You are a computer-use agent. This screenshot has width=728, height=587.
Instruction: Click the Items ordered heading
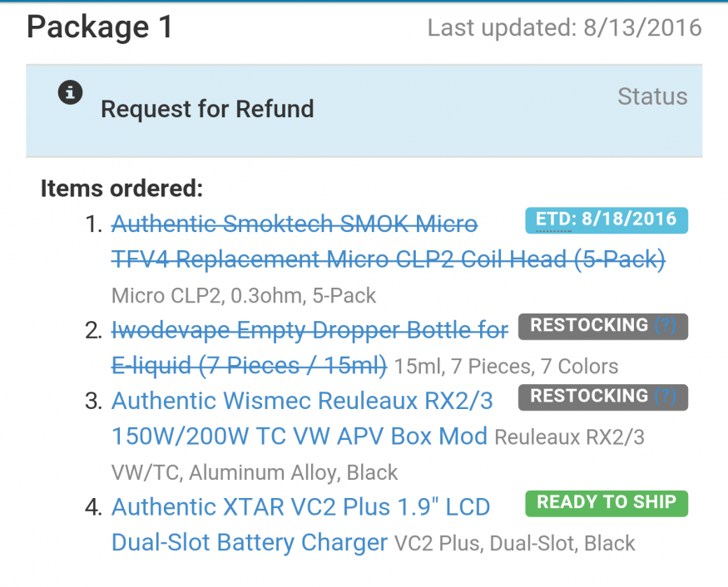(x=121, y=189)
